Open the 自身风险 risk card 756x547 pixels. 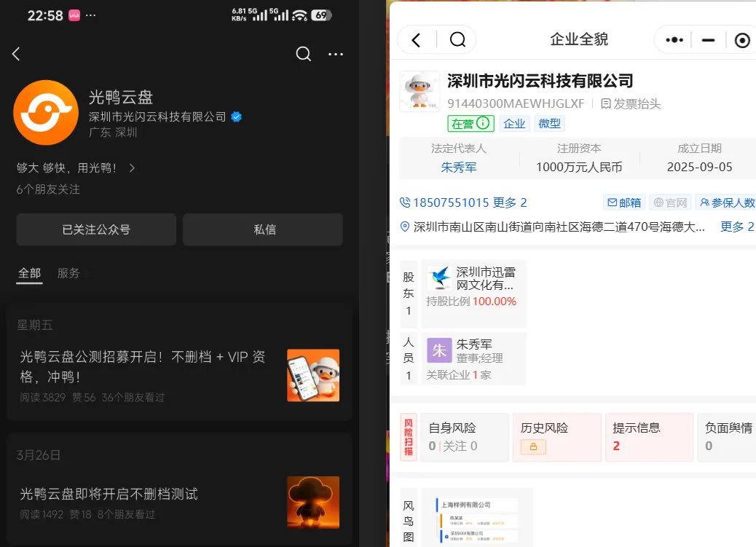point(465,437)
